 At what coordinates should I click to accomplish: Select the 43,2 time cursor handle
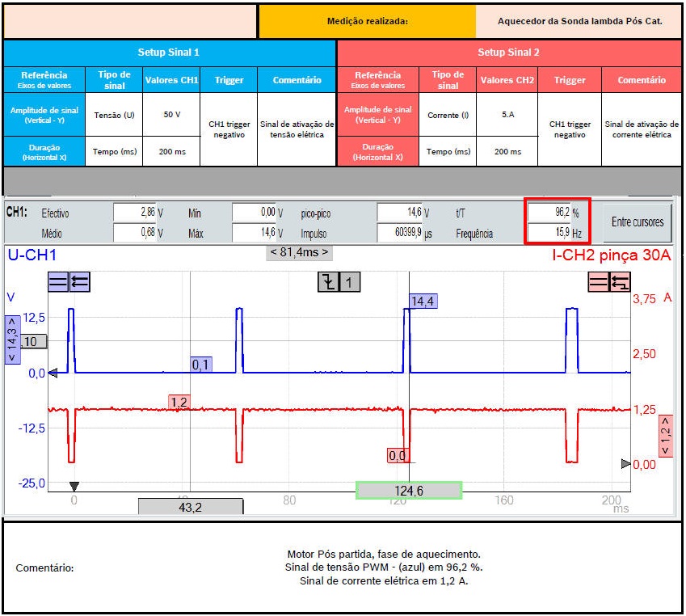tap(190, 507)
